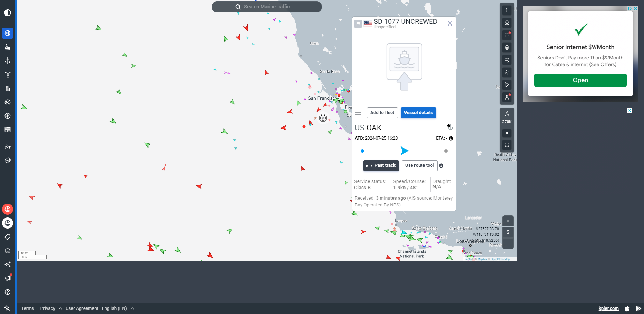Screen dimensions: 644x314
Task: Dismiss the ad panel blue X button
Action: point(629,110)
